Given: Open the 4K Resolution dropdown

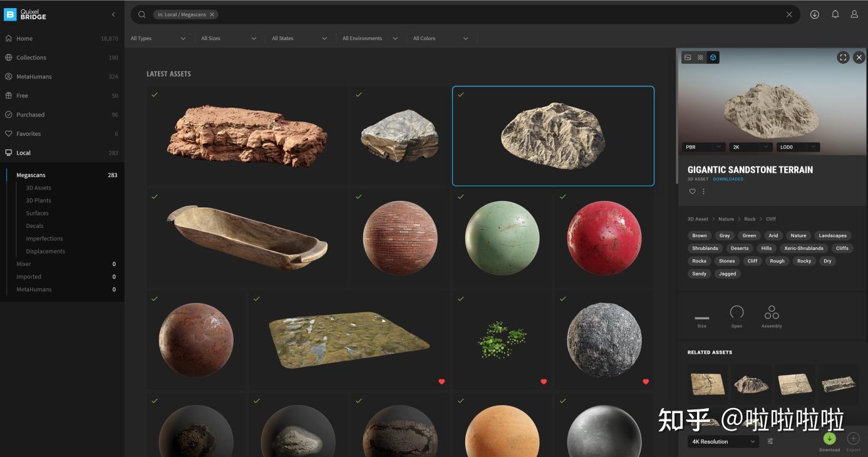Looking at the screenshot, I should (x=723, y=441).
